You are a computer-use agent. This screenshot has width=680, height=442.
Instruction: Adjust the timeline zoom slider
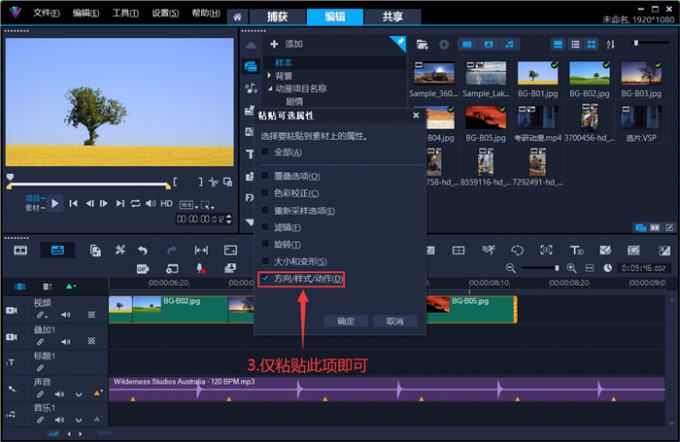click(557, 268)
